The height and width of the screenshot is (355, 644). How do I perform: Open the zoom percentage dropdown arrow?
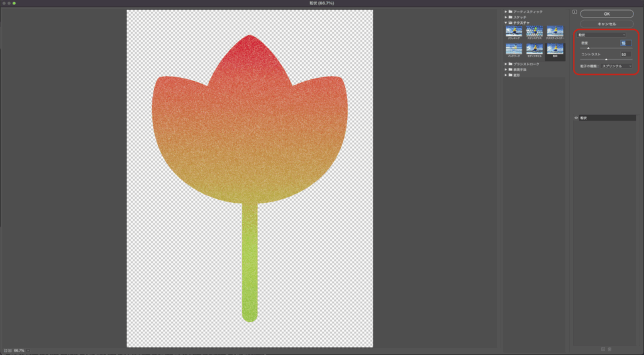[28, 350]
